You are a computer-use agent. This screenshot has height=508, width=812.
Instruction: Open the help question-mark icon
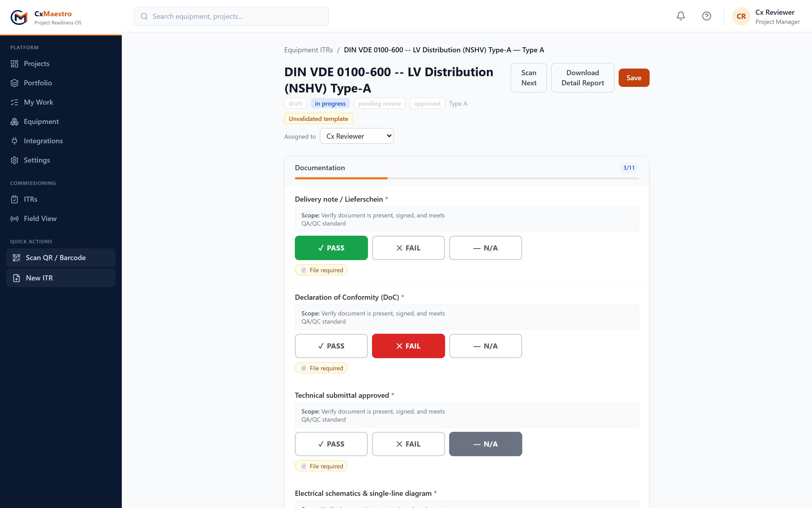coord(706,16)
